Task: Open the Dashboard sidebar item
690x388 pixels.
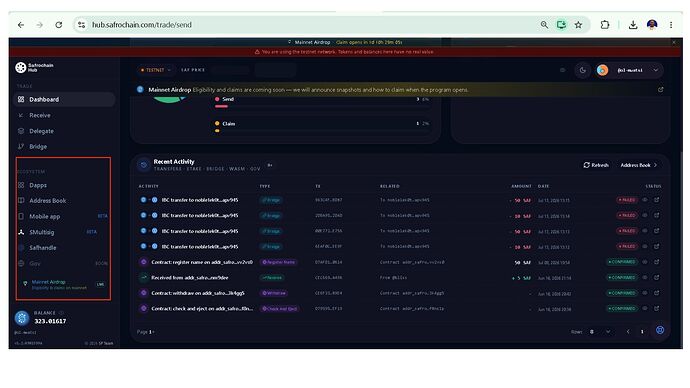Action: click(x=64, y=99)
